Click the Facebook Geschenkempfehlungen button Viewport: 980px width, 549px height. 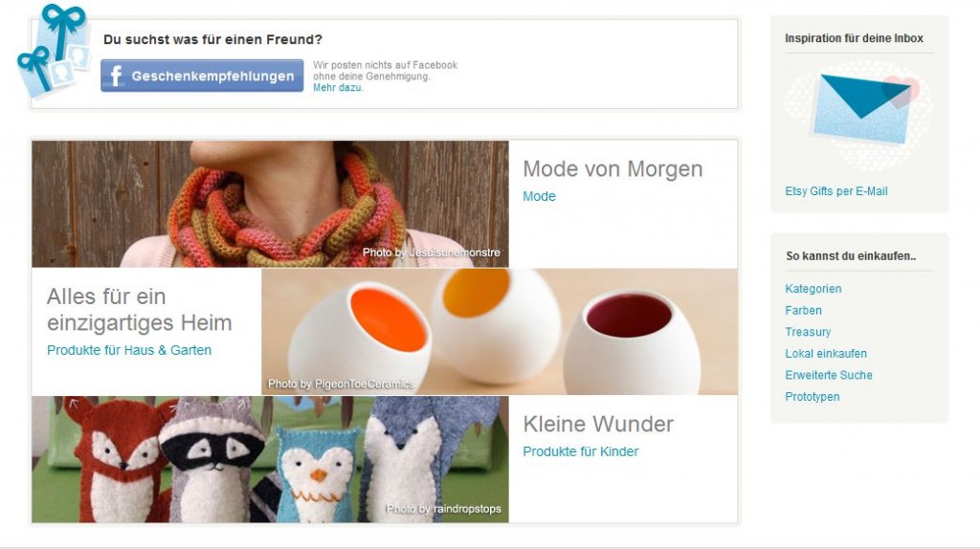tap(202, 76)
